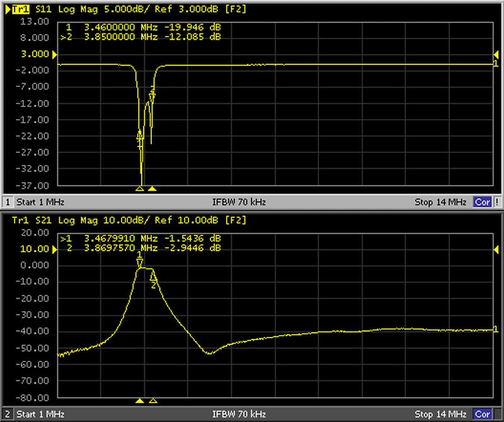Screen dimensions: 504x422
Task: Click marker 2 triangle on S21 trace
Action: [x=152, y=277]
